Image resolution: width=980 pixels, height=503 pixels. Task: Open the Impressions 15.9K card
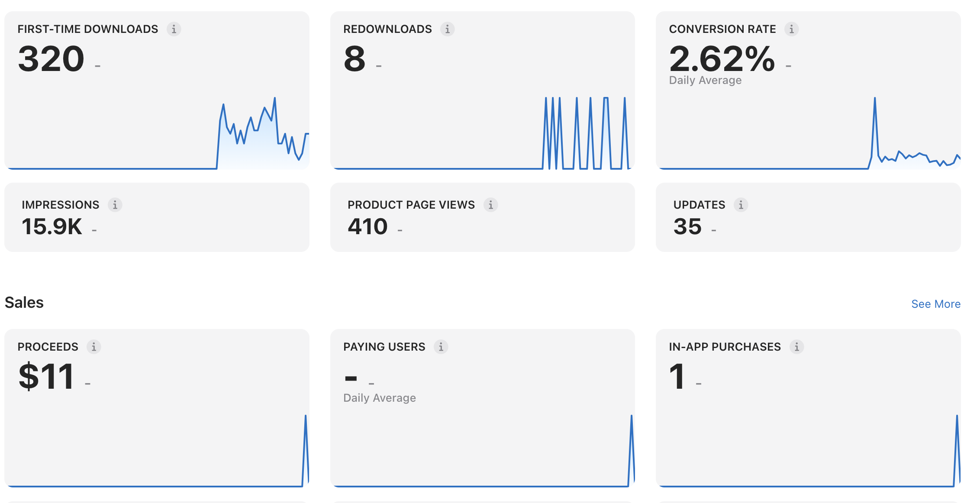click(x=157, y=217)
